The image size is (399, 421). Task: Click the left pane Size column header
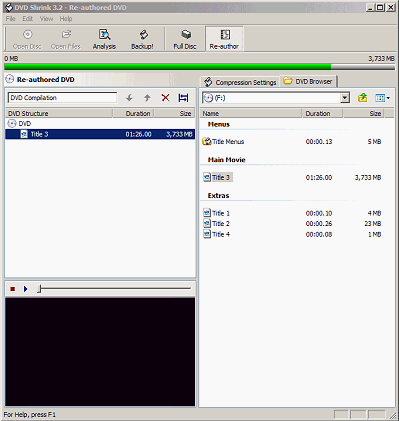(x=174, y=113)
